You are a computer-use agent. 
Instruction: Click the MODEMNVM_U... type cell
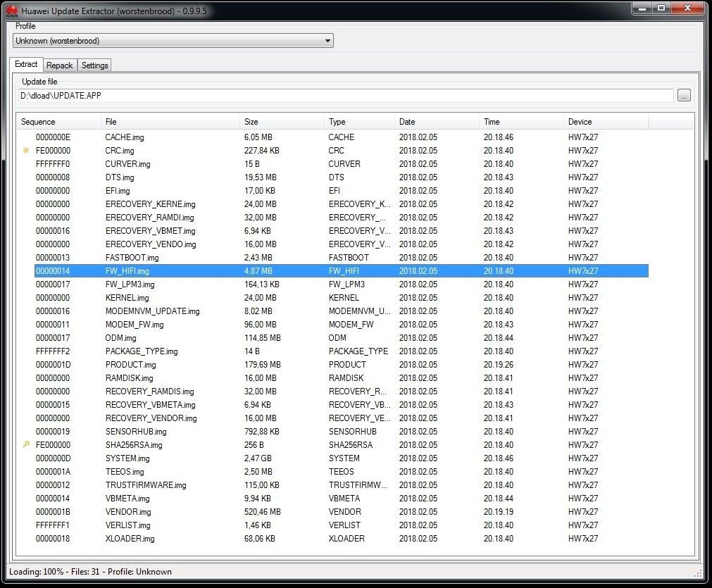tap(360, 311)
